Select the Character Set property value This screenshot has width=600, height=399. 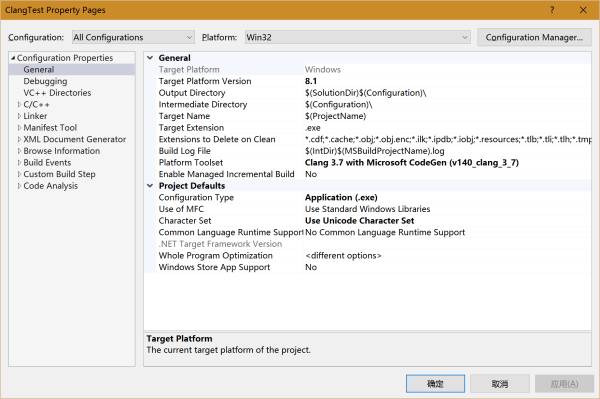[x=359, y=221]
